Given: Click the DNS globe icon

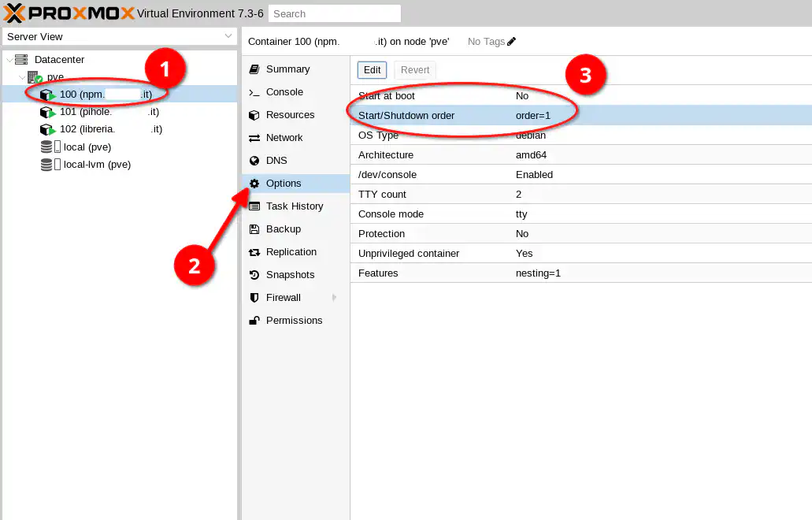Looking at the screenshot, I should tap(254, 161).
